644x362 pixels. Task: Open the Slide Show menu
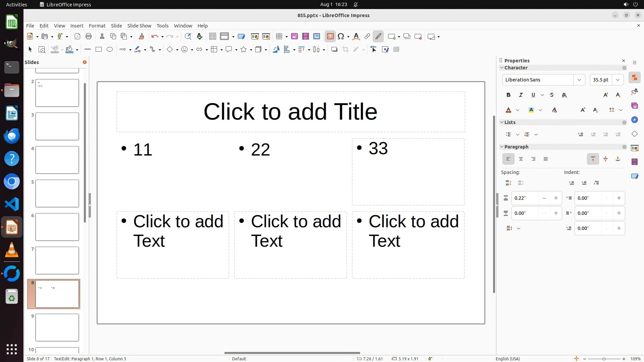[139, 26]
